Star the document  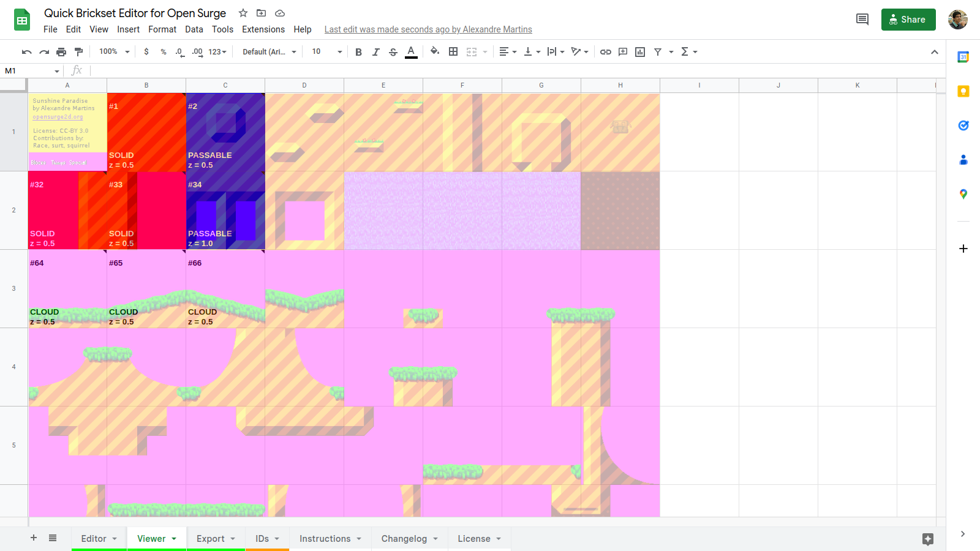pos(243,13)
